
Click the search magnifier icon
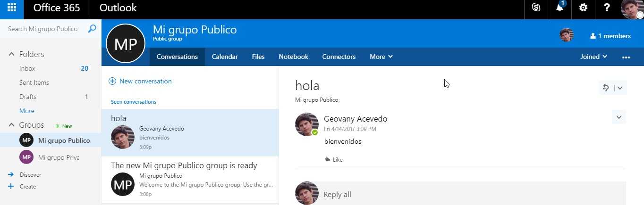[x=92, y=29]
